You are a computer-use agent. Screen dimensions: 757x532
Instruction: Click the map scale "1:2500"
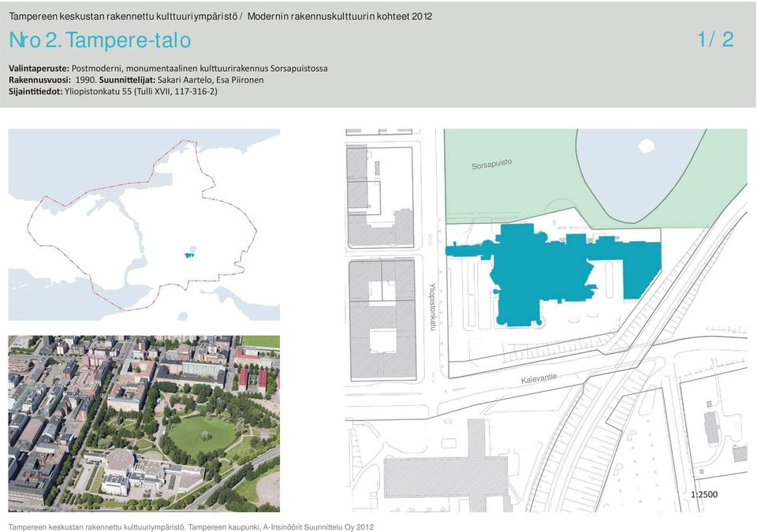pos(704,494)
